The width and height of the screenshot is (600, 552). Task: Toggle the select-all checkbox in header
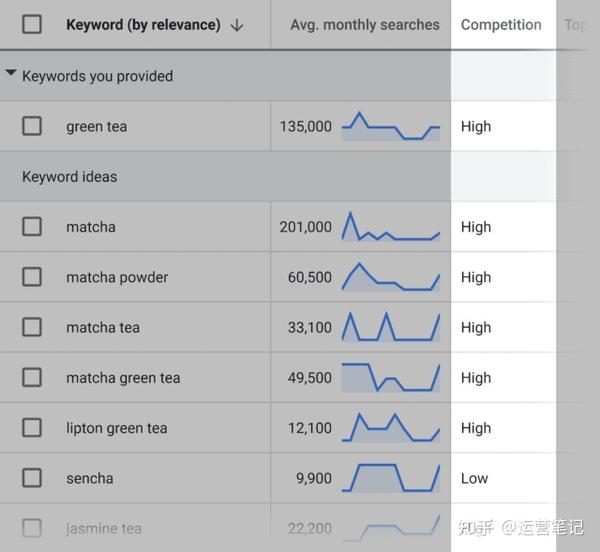(x=32, y=25)
